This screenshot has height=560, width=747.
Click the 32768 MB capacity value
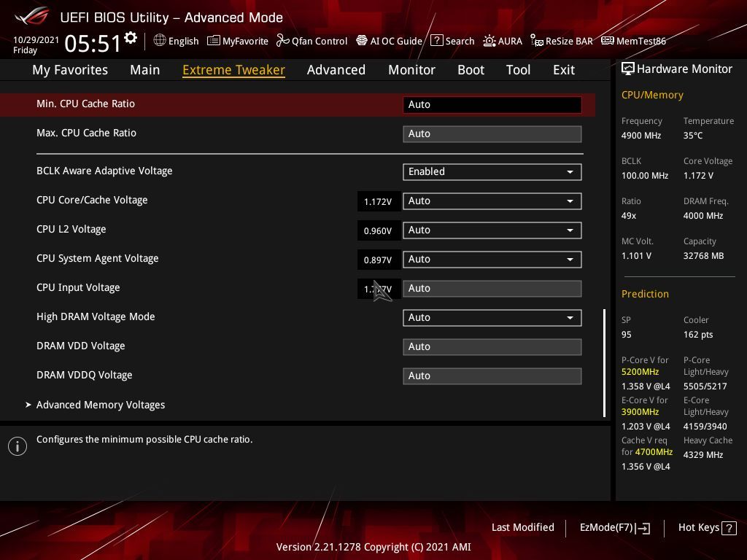[703, 256]
